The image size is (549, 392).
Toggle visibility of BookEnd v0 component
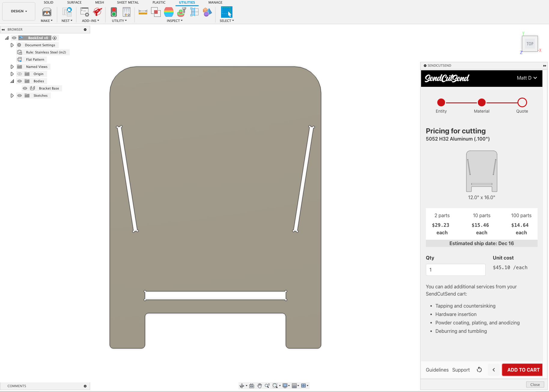click(x=14, y=38)
